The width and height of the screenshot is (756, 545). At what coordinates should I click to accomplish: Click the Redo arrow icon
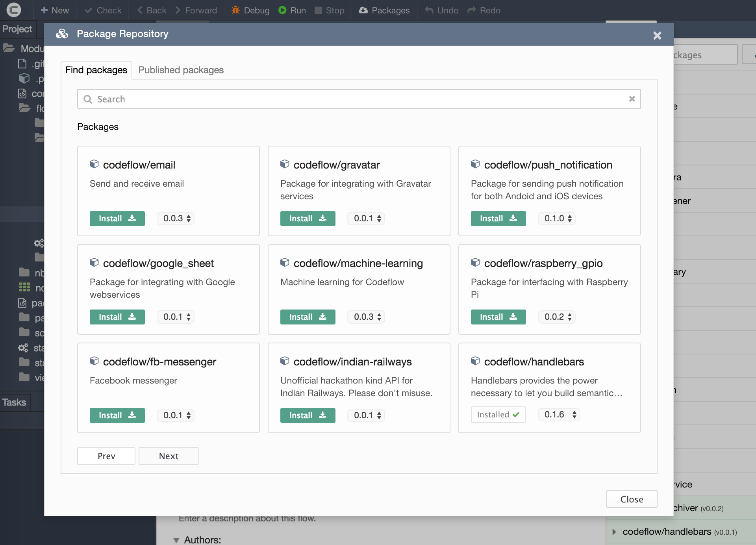[x=471, y=10]
